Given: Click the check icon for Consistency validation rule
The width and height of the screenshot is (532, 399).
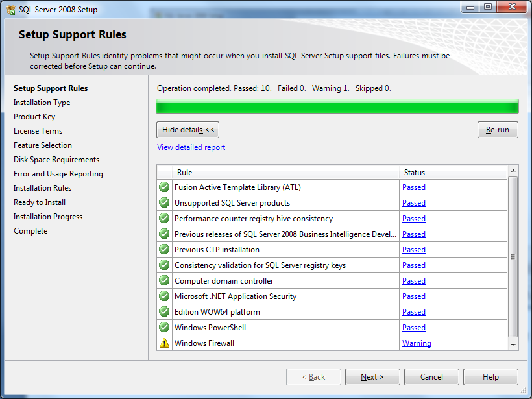Looking at the screenshot, I should click(164, 265).
